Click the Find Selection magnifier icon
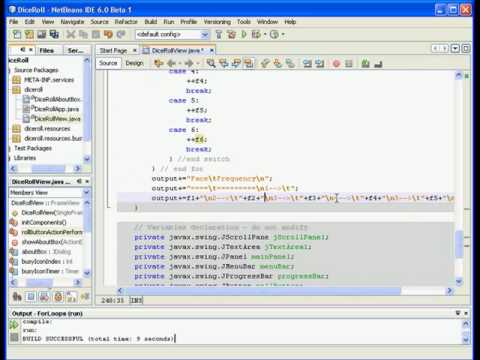Viewport: 480px width, 360px height. [211, 63]
